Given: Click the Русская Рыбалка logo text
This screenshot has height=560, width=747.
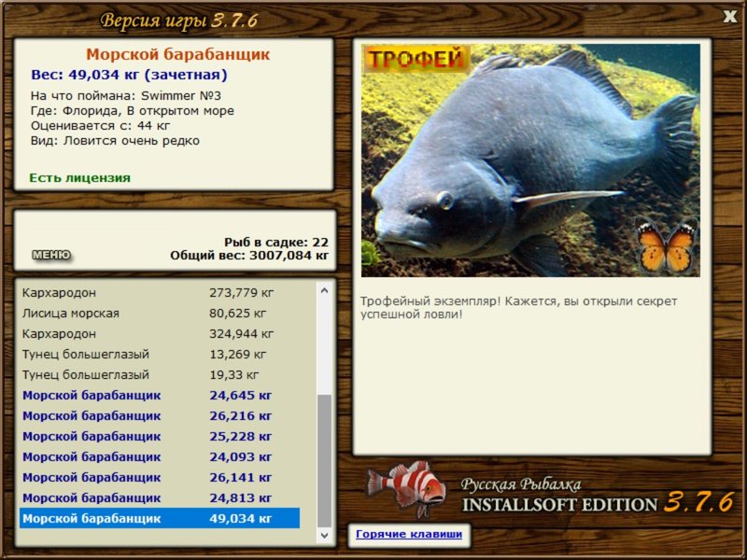Looking at the screenshot, I should 521,484.
